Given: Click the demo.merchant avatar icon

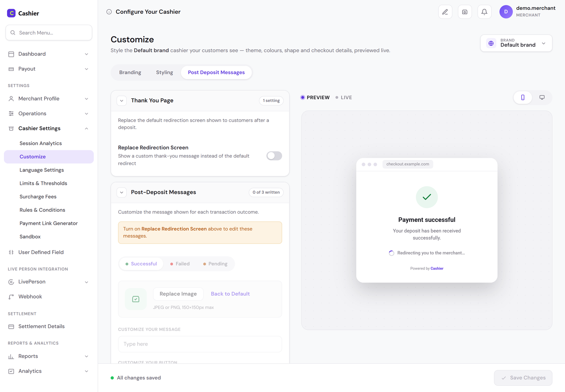Looking at the screenshot, I should point(506,12).
